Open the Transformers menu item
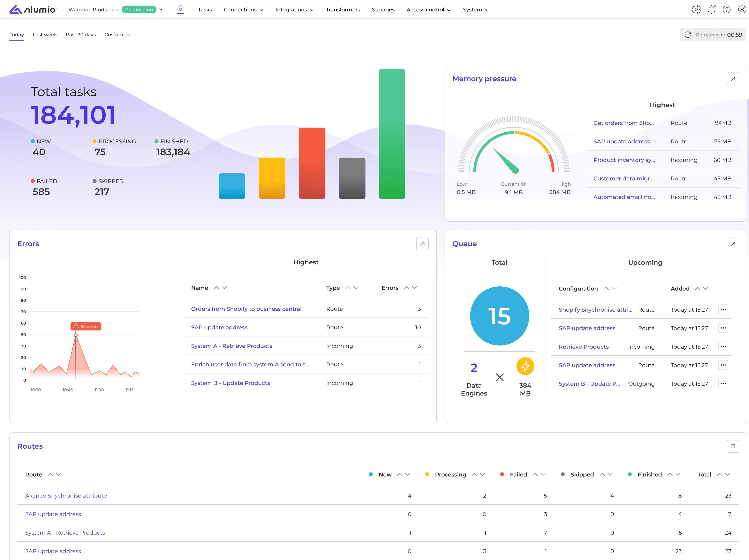 tap(343, 9)
